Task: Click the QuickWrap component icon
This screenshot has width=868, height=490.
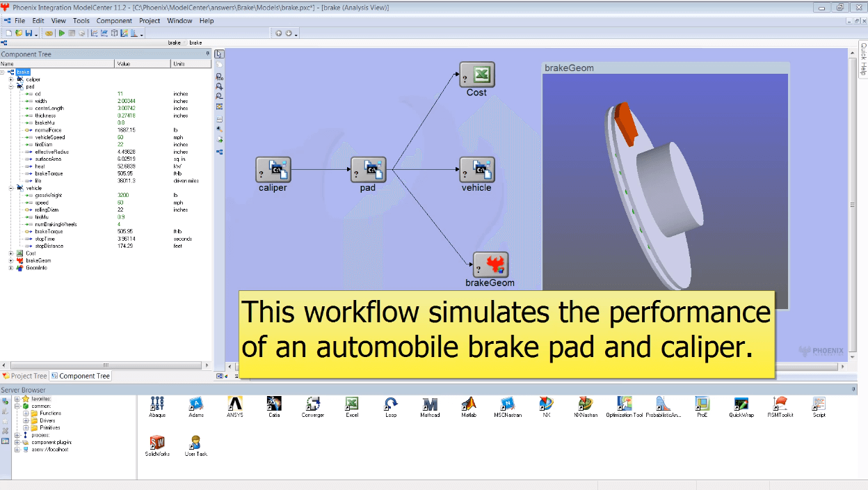Action: click(x=741, y=404)
